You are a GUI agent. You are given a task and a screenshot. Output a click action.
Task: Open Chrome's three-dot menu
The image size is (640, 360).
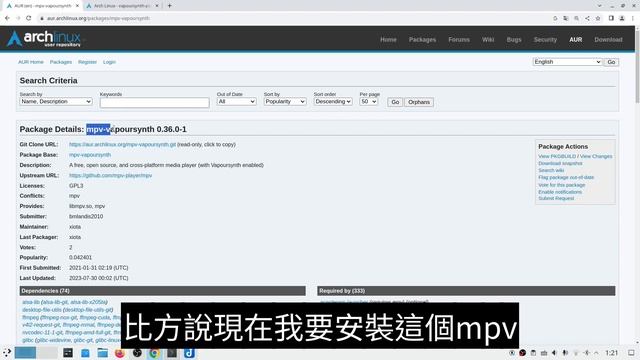click(633, 18)
